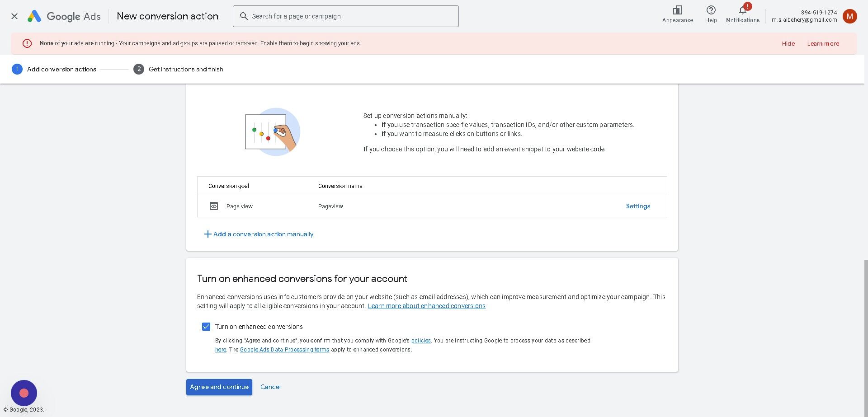The image size is (868, 417).
Task: Click in the search page or campaign field
Action: point(346,16)
